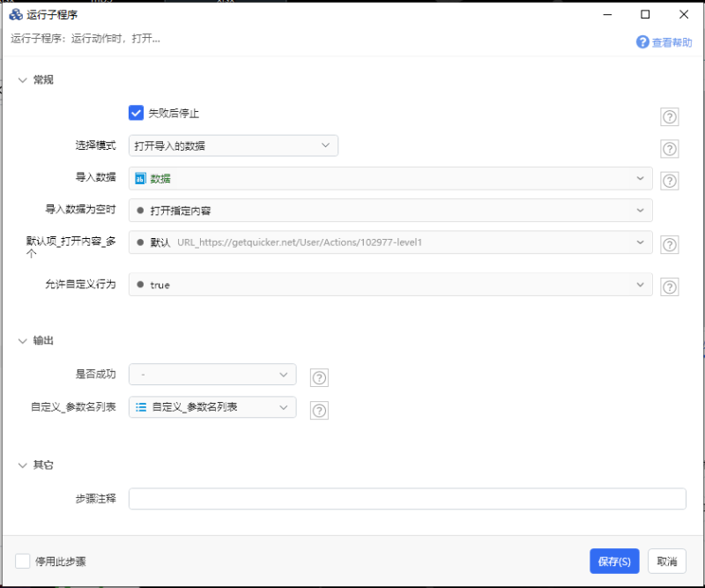Click help icon beside 默认项_打开内容_多个 field

670,245
